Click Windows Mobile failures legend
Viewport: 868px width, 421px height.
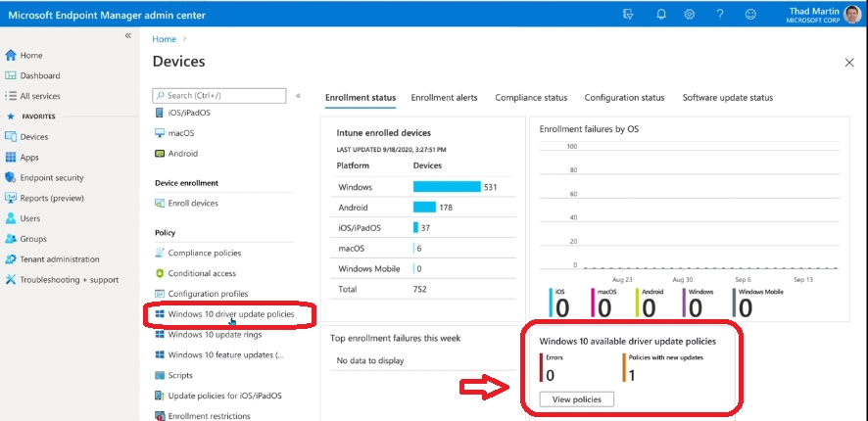[x=758, y=304]
